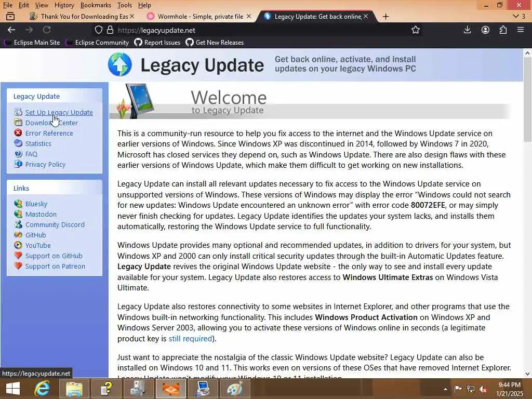The image size is (532, 399).
Task: Click the Bluesky globe icon
Action: 18,204
